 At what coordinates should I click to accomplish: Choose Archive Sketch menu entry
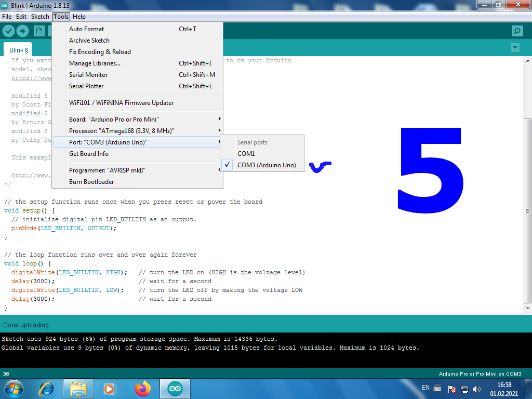tap(137, 41)
